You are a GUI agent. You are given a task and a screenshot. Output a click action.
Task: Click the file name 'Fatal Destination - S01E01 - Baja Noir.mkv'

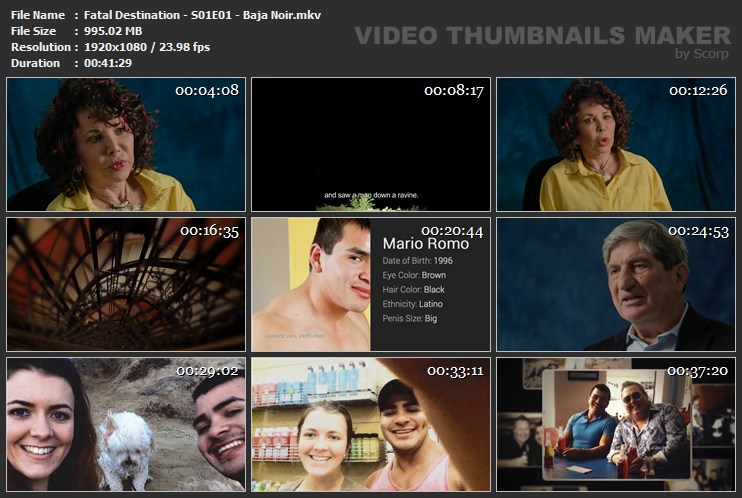tap(203, 15)
